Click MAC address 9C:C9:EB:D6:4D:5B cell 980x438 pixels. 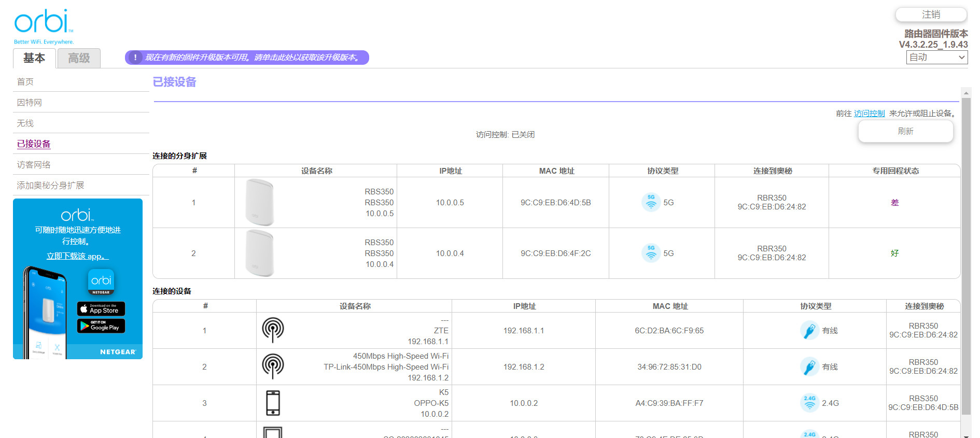point(556,203)
